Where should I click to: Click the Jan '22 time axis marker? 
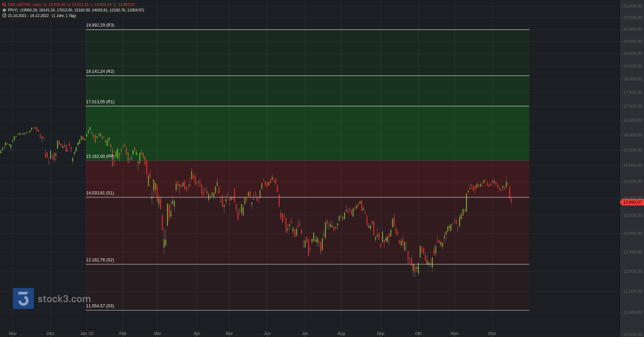click(x=87, y=334)
